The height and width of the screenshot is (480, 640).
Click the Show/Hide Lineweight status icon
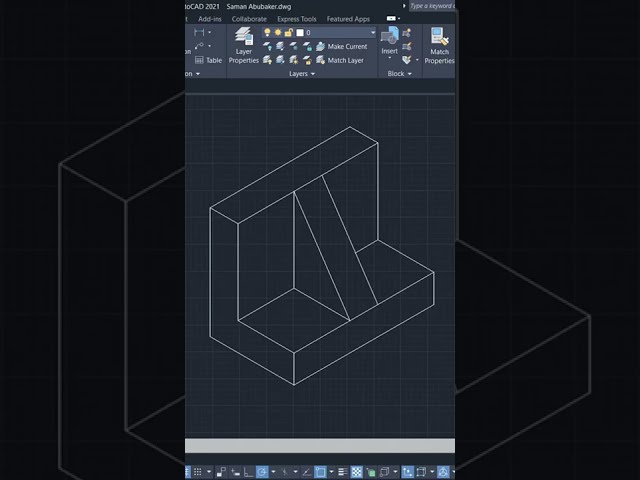343,472
